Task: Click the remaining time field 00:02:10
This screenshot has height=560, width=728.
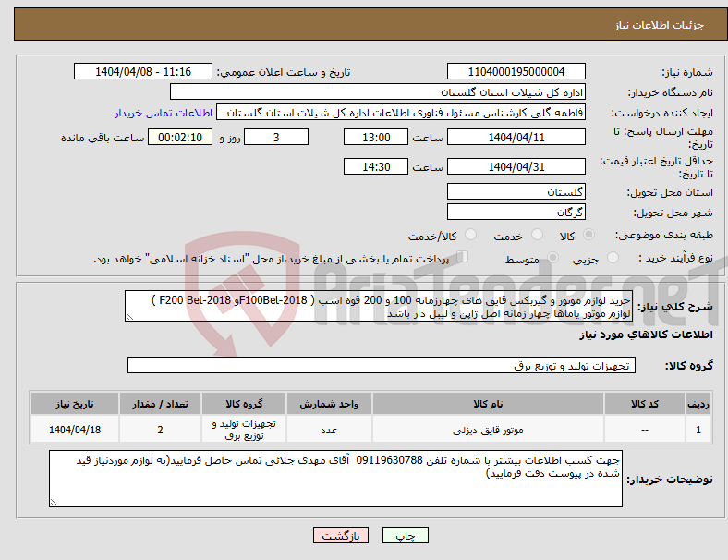Action: (180, 137)
